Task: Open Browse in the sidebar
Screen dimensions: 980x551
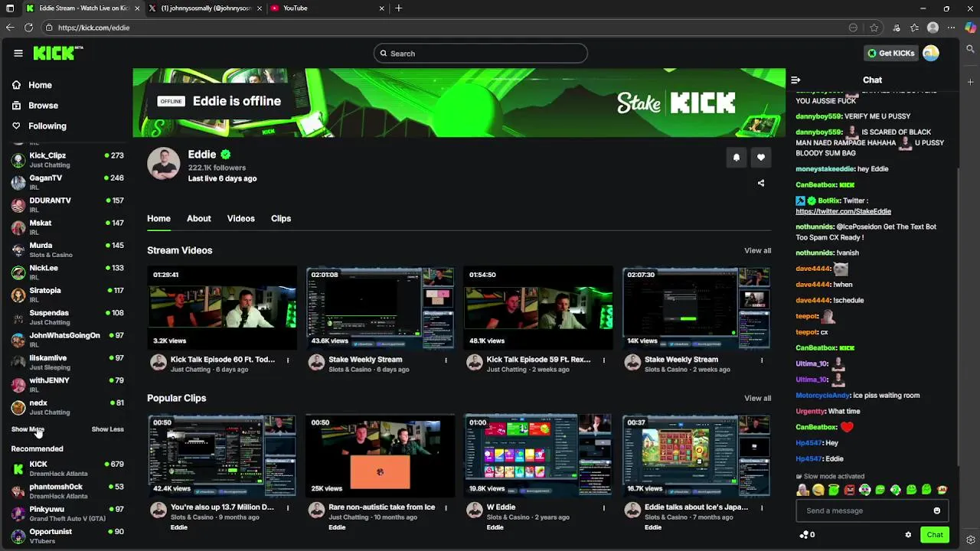Action: tap(43, 106)
